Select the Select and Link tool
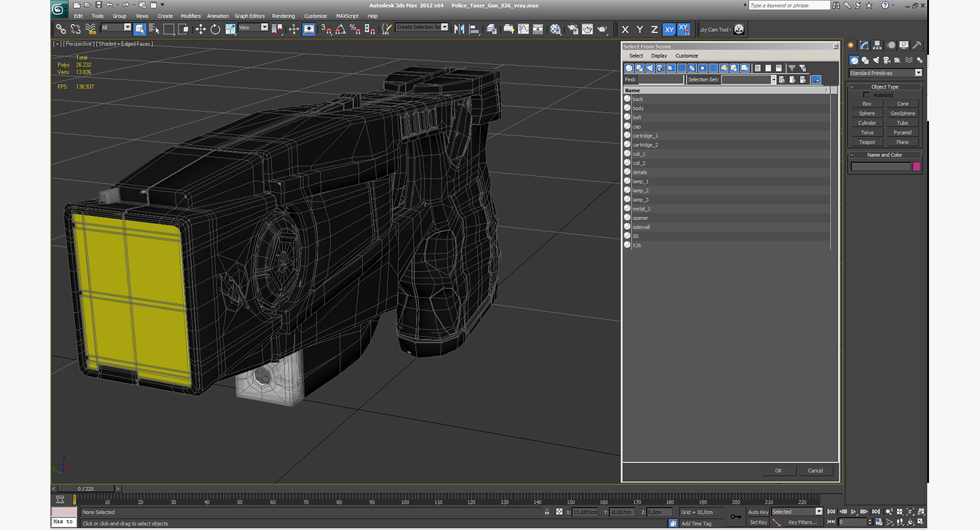980x530 pixels. click(60, 29)
